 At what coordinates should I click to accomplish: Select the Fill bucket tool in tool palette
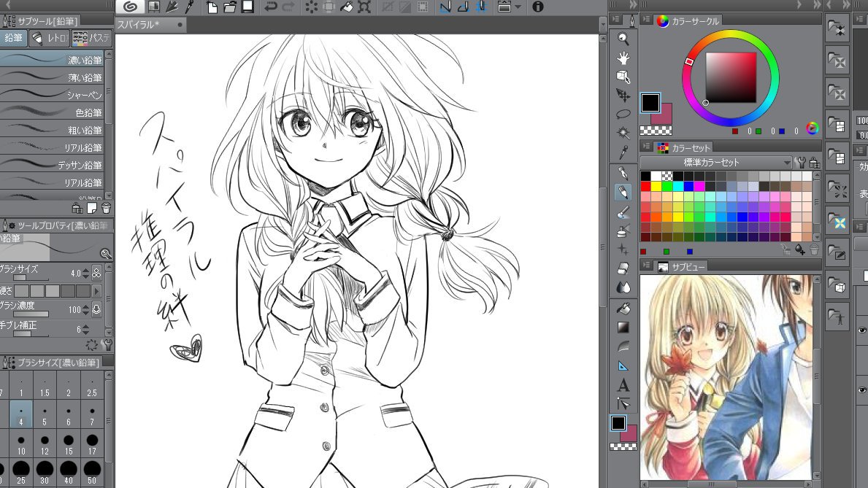pos(623,308)
